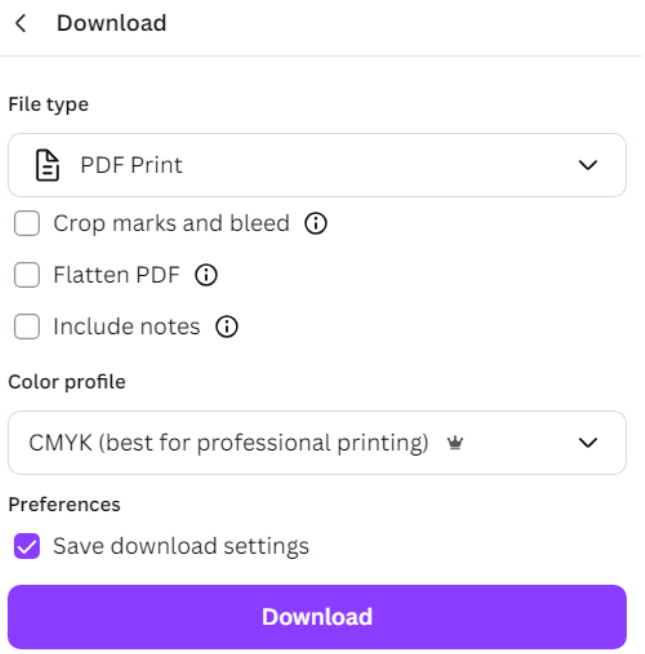Uncheck the Save download settings checkbox
The width and height of the screenshot is (645, 654).
click(27, 546)
